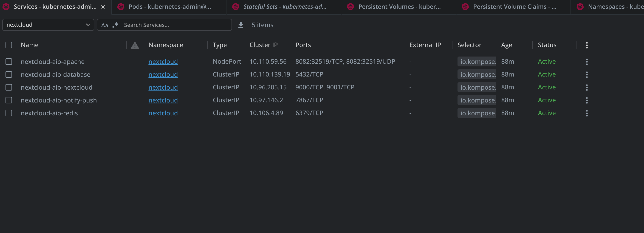Open nextcloud namespace link for nextcloud-aio-apache

pyautogui.click(x=163, y=62)
